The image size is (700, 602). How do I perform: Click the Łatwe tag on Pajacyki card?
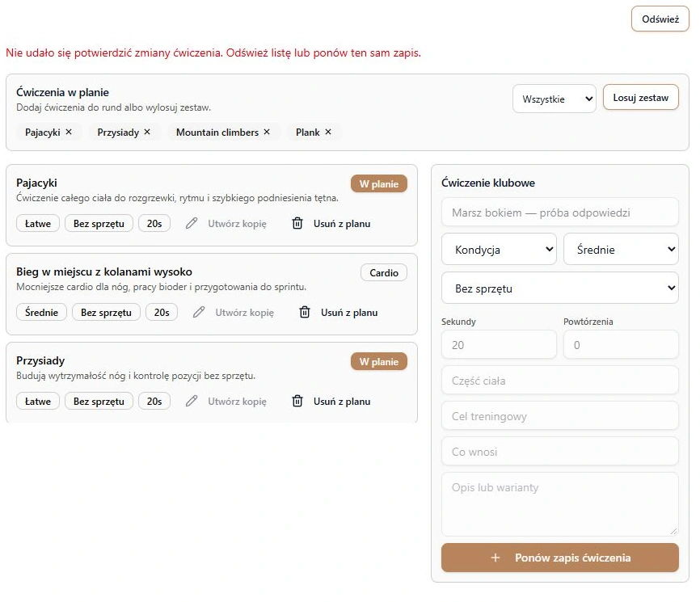point(38,223)
